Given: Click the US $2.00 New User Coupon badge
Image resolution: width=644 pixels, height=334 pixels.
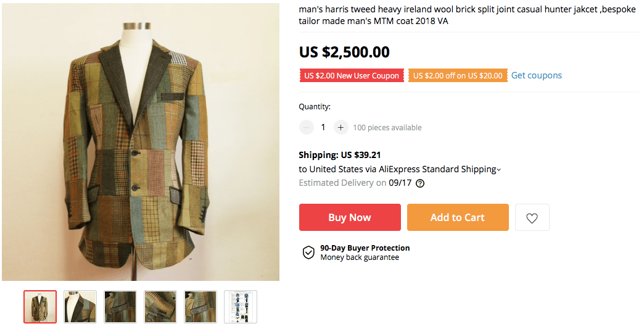Looking at the screenshot, I should (x=352, y=76).
